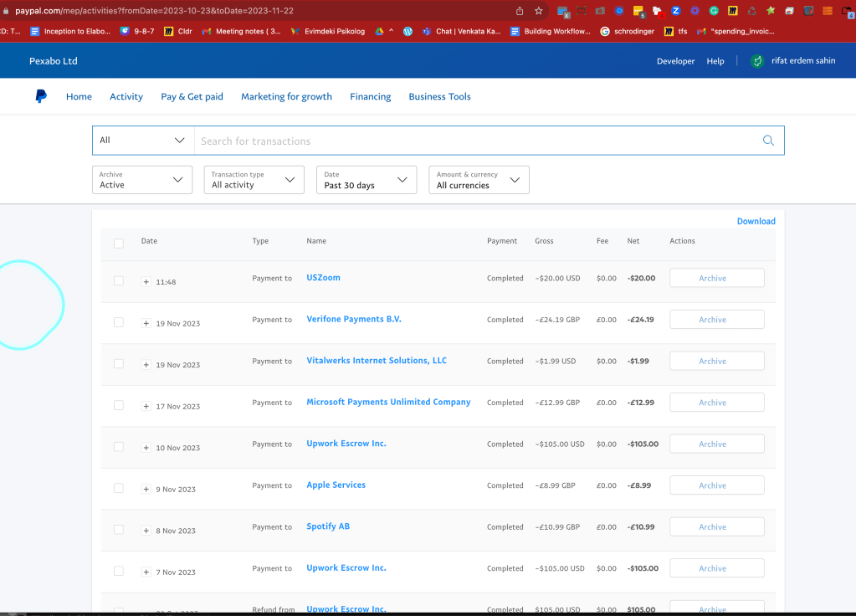Check the Microsoft Payments row checkbox

[119, 405]
